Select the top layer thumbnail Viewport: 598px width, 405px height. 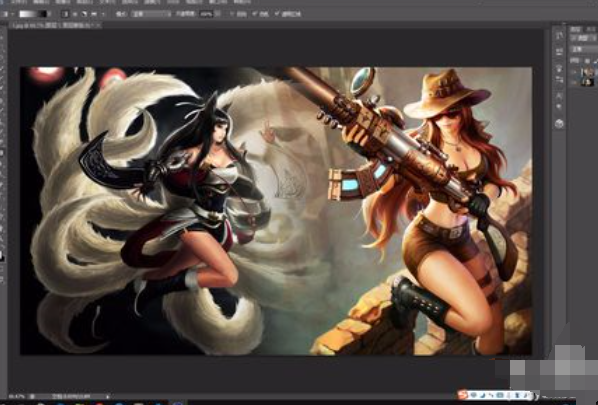pyautogui.click(x=587, y=72)
